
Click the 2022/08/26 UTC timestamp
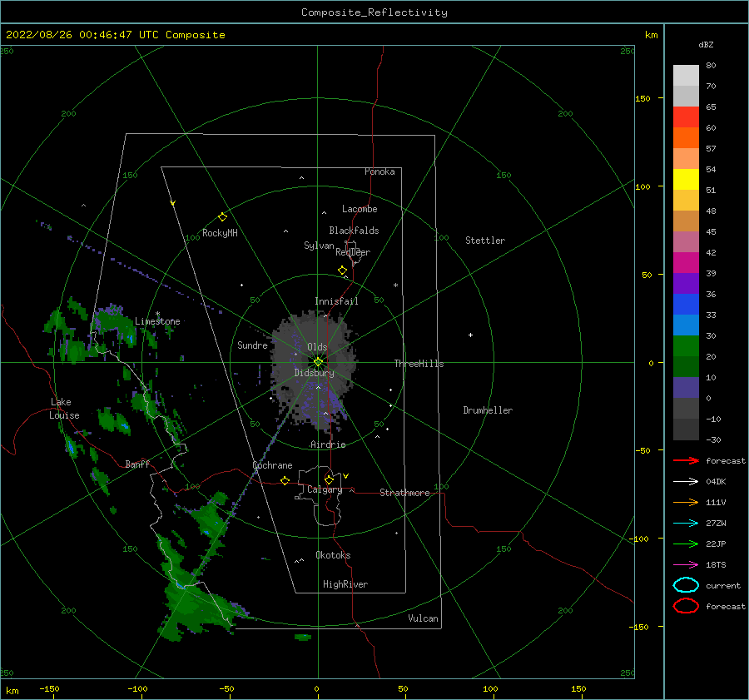(115, 35)
